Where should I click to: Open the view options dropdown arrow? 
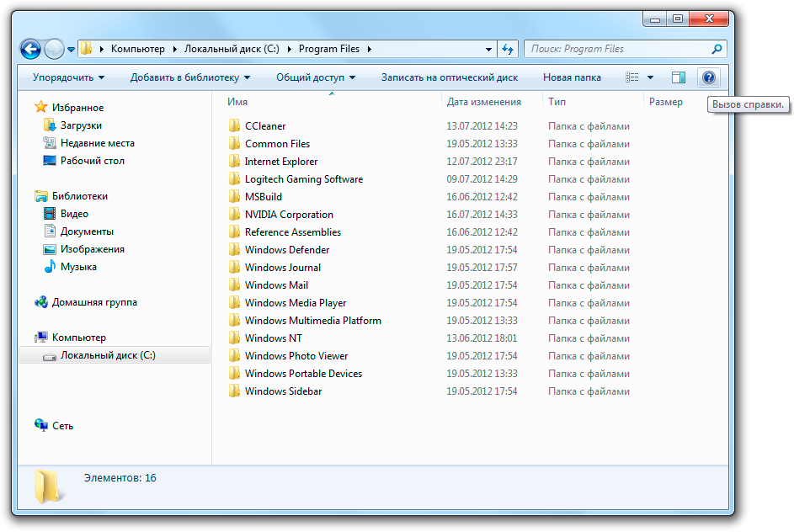(650, 77)
